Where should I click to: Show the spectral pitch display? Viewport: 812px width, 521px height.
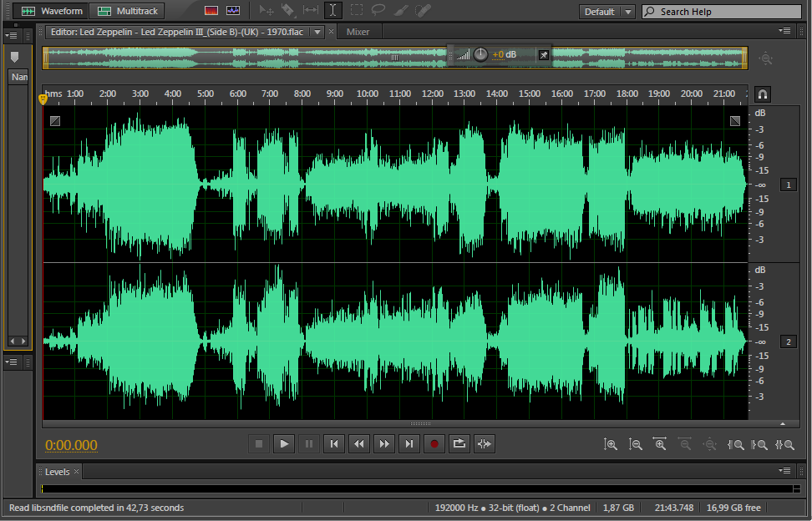click(233, 11)
